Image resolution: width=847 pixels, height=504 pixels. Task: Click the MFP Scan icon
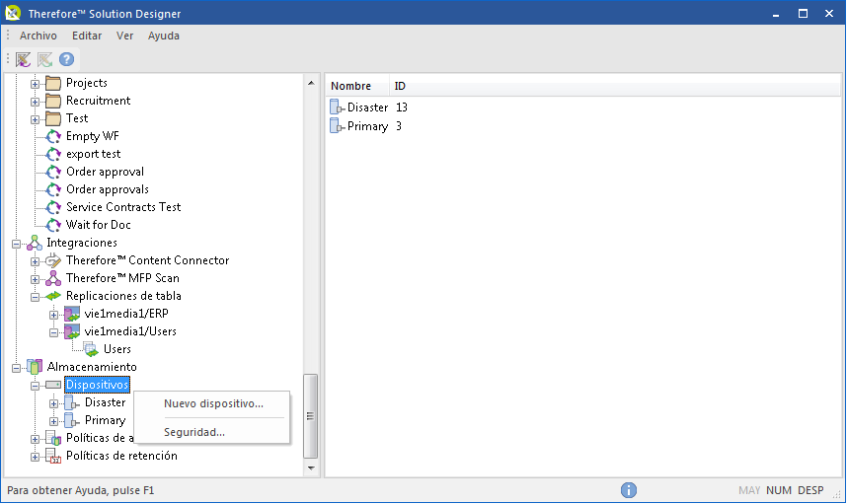(53, 278)
